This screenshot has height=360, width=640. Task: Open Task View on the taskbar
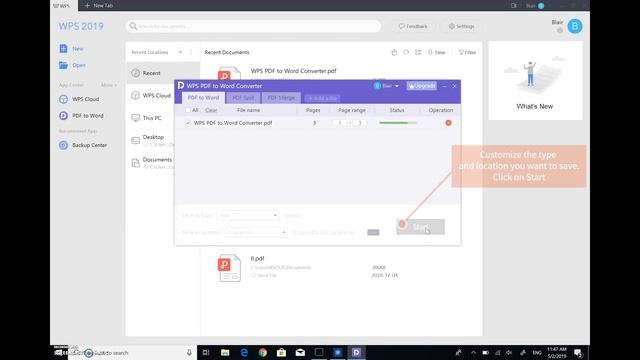tap(206, 353)
